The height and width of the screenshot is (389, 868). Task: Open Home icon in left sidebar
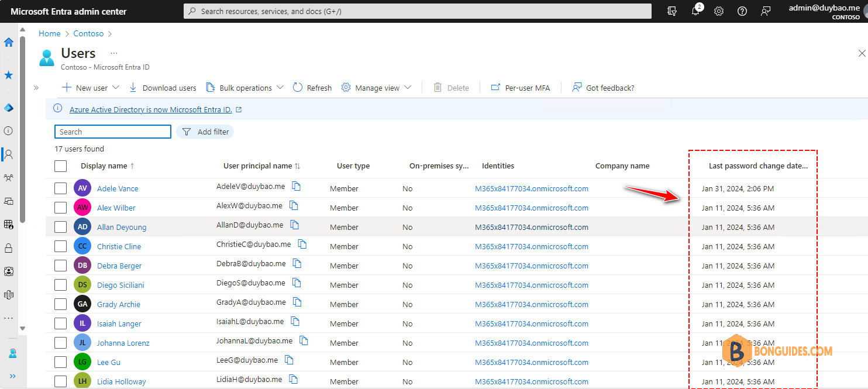[9, 42]
